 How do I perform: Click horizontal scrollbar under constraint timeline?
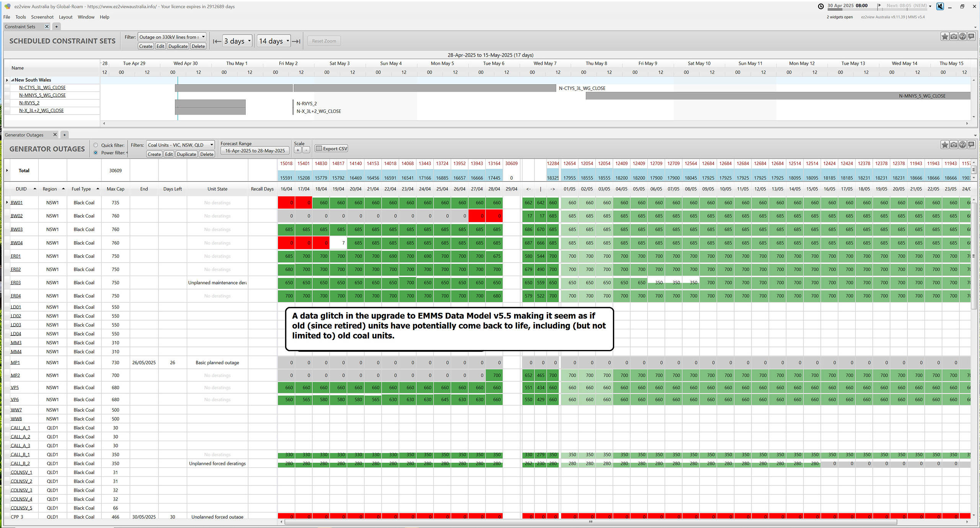coord(535,123)
